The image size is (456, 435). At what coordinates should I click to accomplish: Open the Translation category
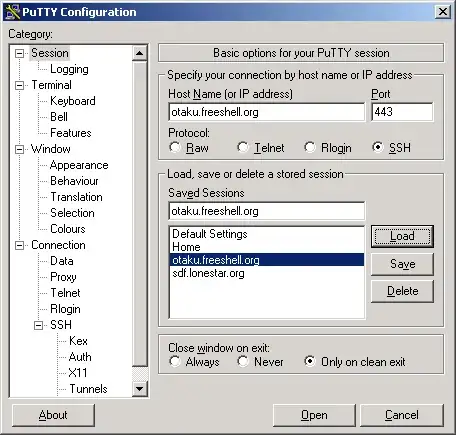pos(76,197)
